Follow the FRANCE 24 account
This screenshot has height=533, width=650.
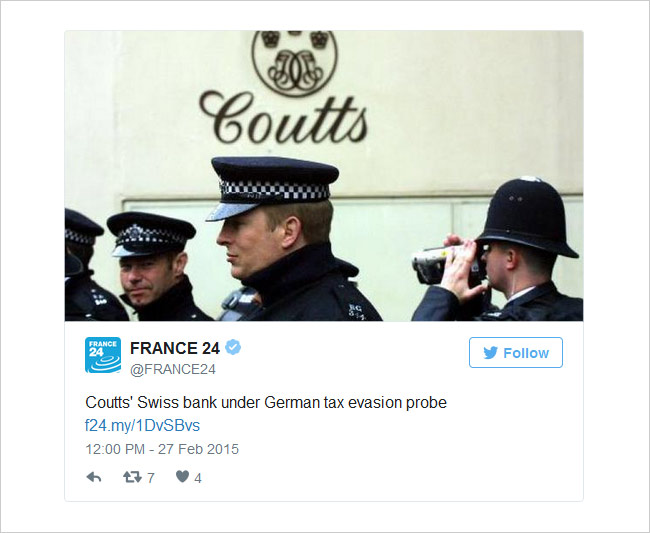[x=516, y=353]
